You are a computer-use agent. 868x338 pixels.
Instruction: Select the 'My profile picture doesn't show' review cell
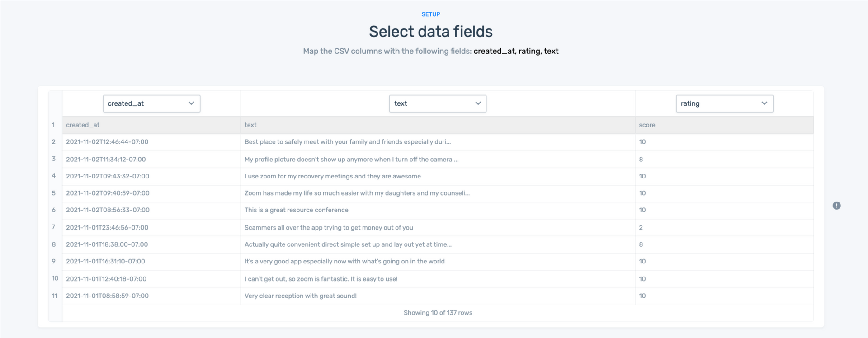coord(351,160)
